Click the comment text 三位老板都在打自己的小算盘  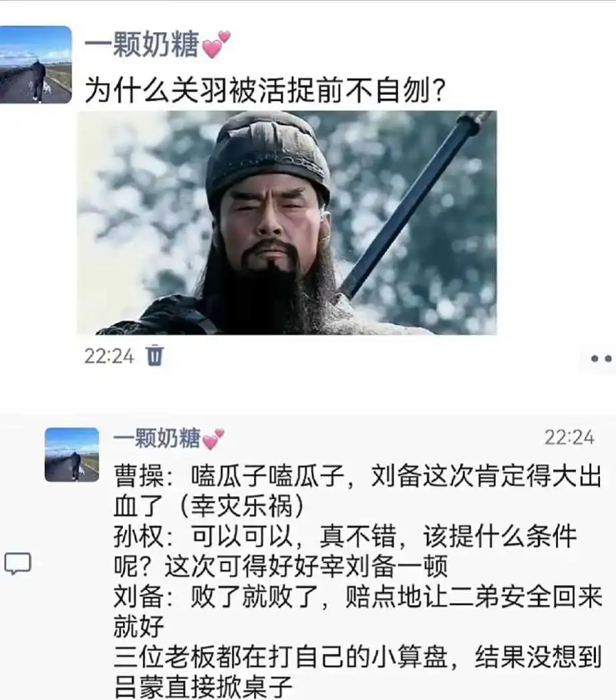click(281, 657)
